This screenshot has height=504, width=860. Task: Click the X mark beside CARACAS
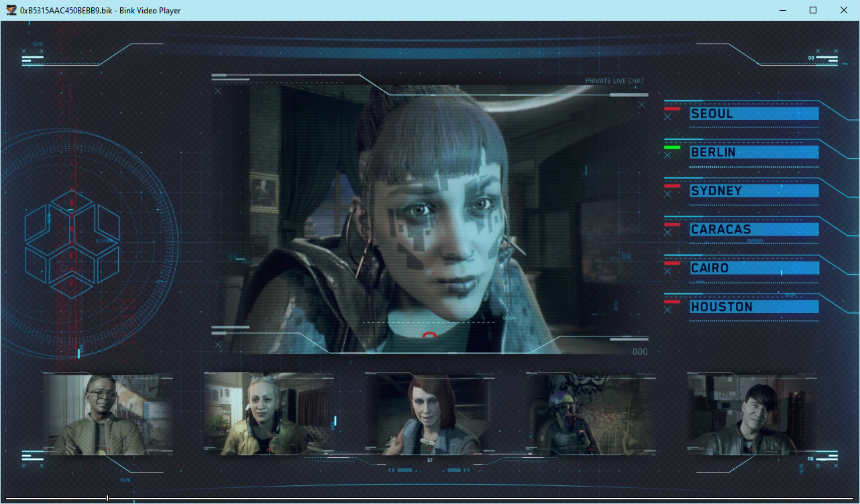(667, 233)
